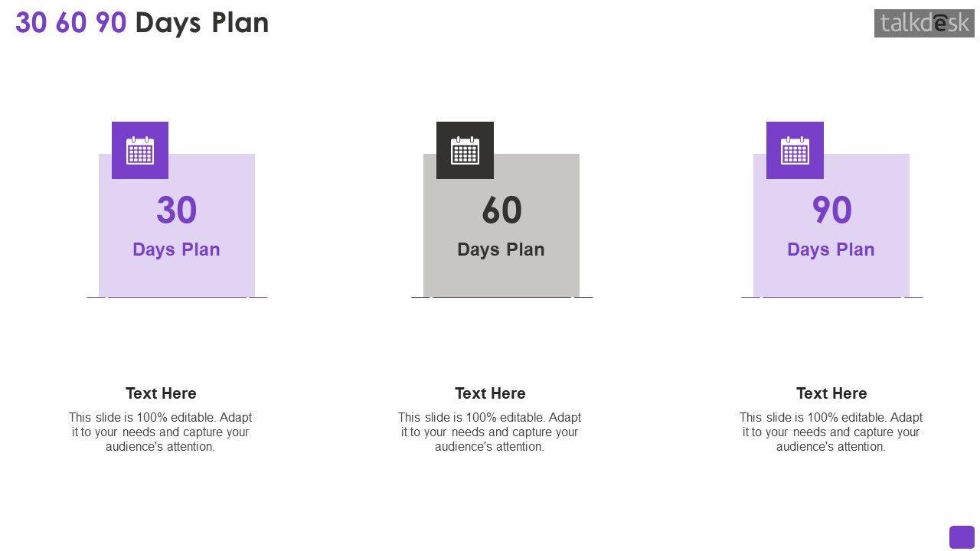Click the 'Text Here' heading below the 90 box

click(x=831, y=393)
